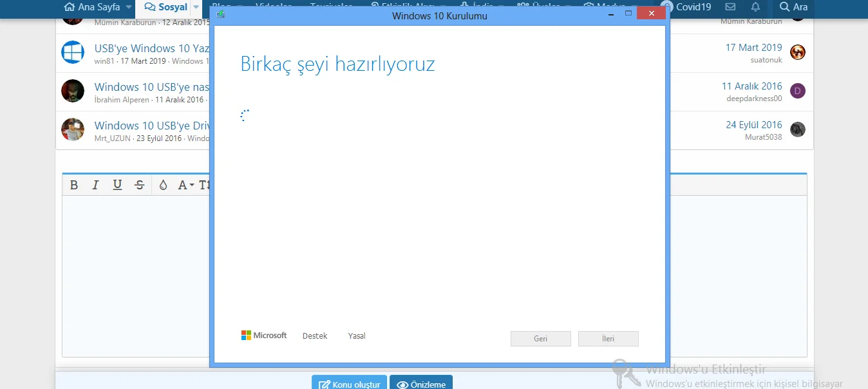Open author name Mrt_UZUN
The width and height of the screenshot is (868, 389).
(x=112, y=138)
